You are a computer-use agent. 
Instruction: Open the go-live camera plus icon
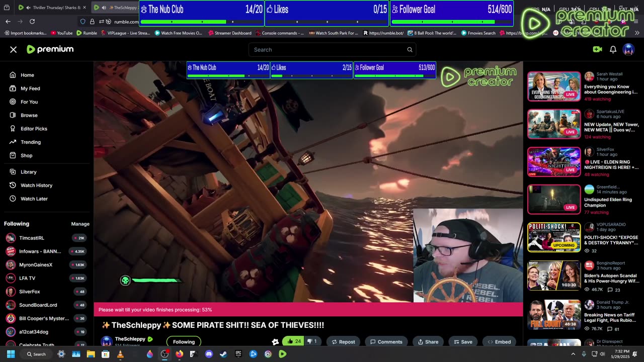[x=597, y=49]
